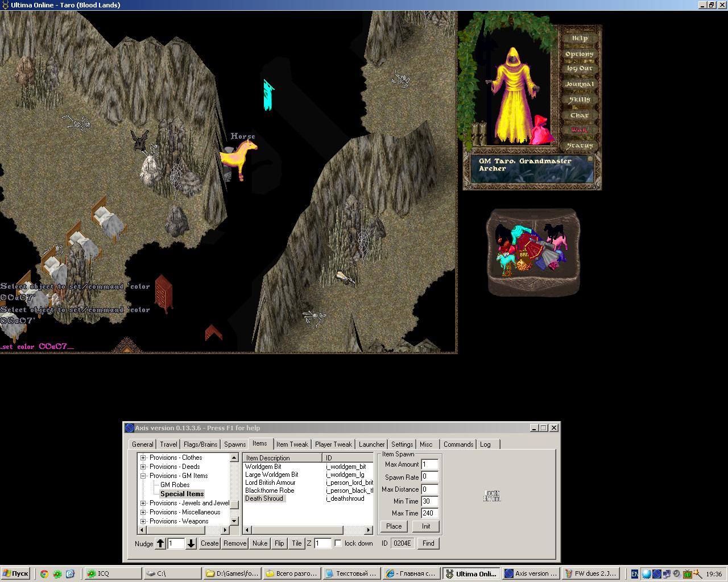The height and width of the screenshot is (582, 728).
Task: Collapse the Provisions - GM Items tree node
Action: pyautogui.click(x=143, y=476)
